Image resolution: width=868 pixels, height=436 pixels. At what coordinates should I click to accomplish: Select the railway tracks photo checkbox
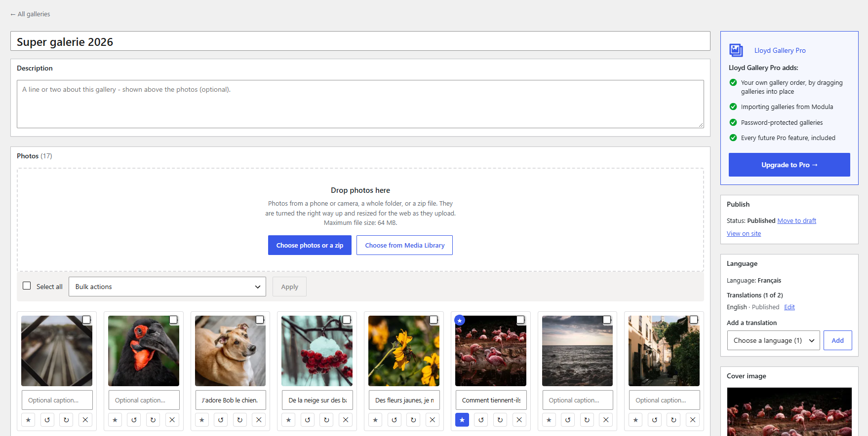pyautogui.click(x=86, y=320)
